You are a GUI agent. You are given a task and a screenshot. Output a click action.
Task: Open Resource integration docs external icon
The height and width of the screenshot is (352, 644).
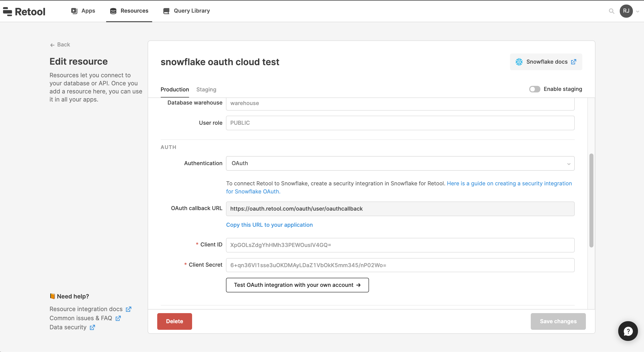[128, 309]
